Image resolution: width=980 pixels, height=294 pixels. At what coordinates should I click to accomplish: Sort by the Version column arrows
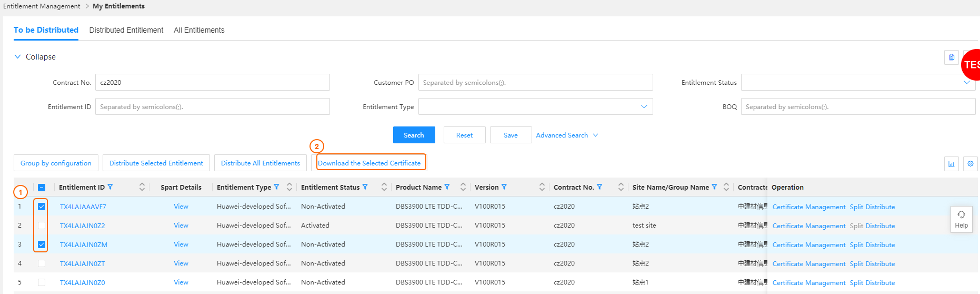coord(542,187)
